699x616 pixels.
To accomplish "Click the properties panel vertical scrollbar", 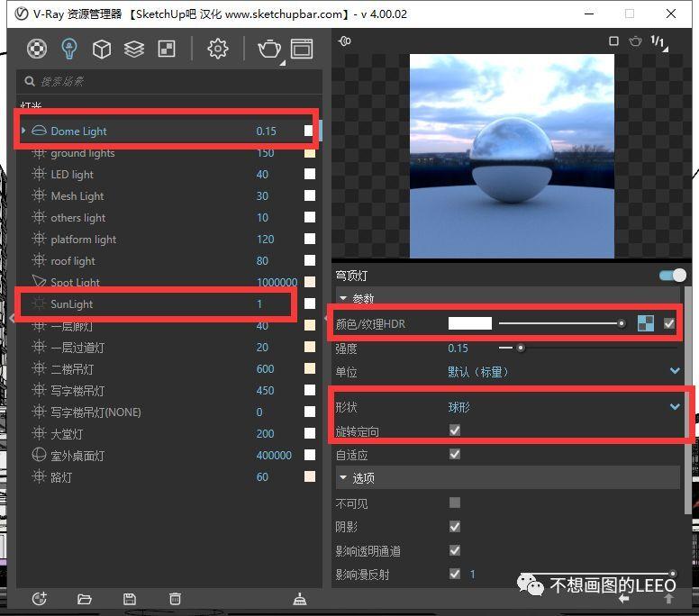I will click(x=688, y=401).
